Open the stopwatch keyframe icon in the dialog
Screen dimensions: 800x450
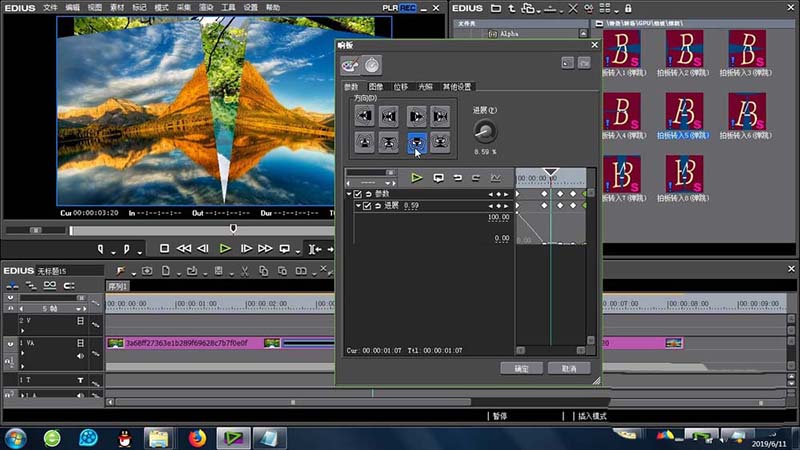(372, 65)
